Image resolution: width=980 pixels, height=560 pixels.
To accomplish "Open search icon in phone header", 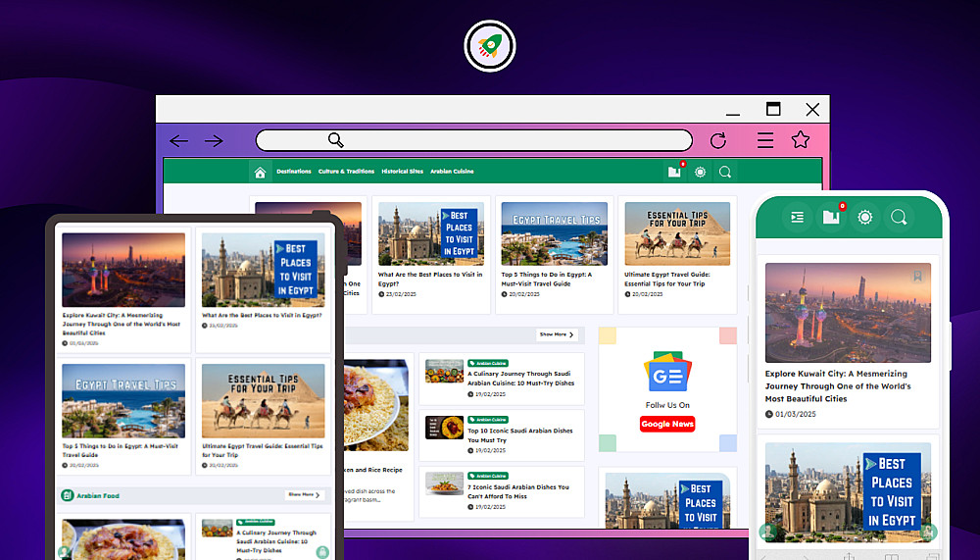I will coord(899,217).
